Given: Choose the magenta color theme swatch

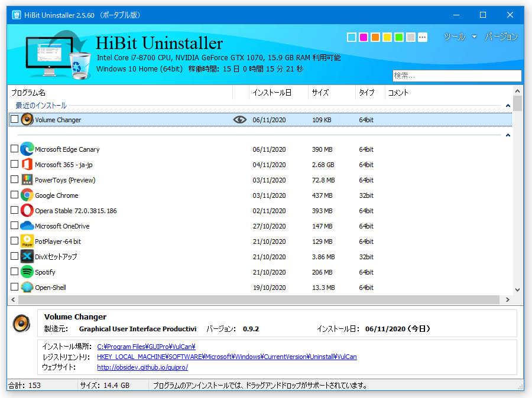Looking at the screenshot, I should [x=364, y=37].
